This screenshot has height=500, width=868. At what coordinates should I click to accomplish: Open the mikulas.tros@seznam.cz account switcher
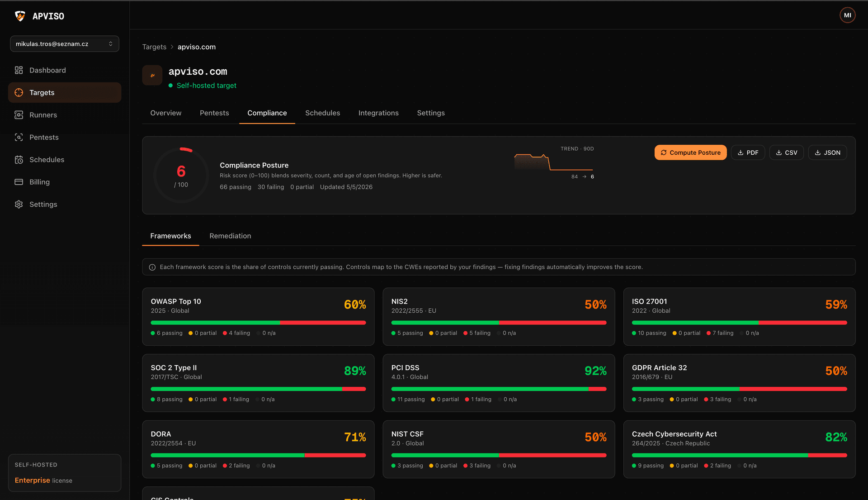click(65, 44)
